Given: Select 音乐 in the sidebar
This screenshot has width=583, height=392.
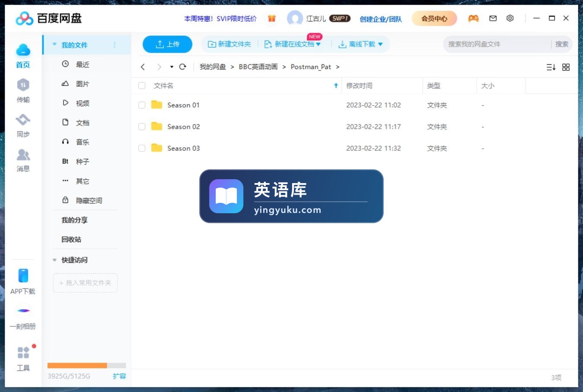Looking at the screenshot, I should pos(83,142).
